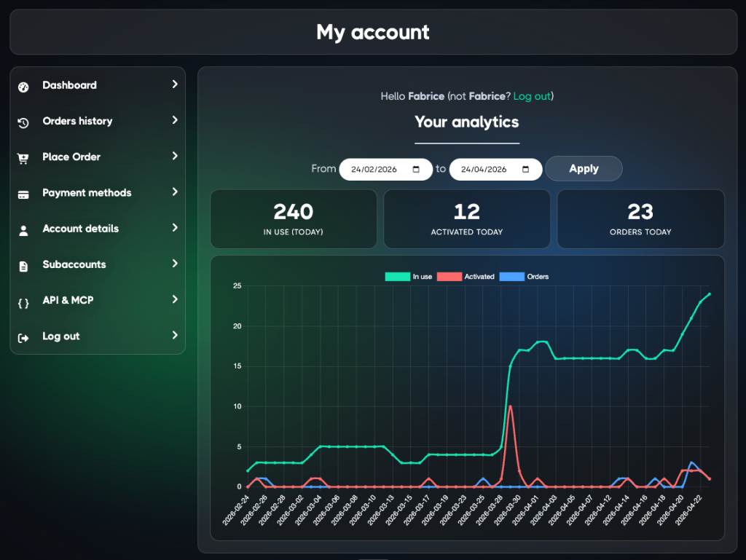Click the sidebar Log out chevron arrow
The image size is (746, 560).
click(x=175, y=335)
